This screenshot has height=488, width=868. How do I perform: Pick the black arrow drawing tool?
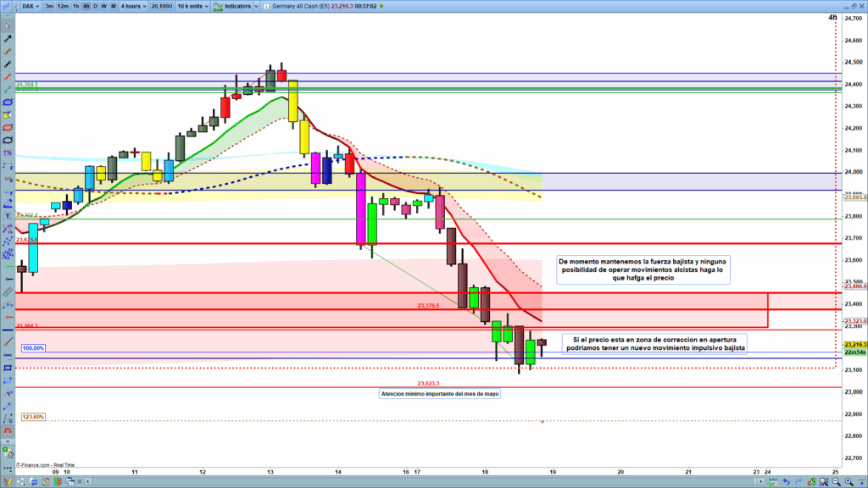click(x=8, y=39)
